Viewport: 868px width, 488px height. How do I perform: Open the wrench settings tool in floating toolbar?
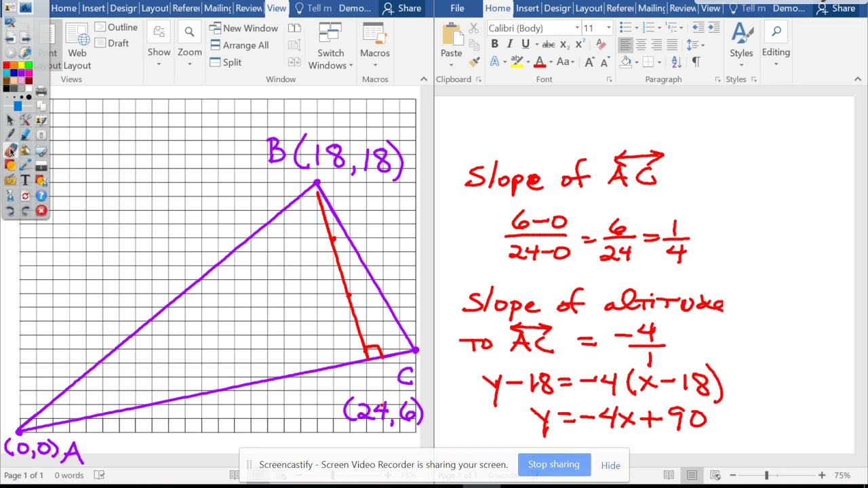(x=25, y=120)
